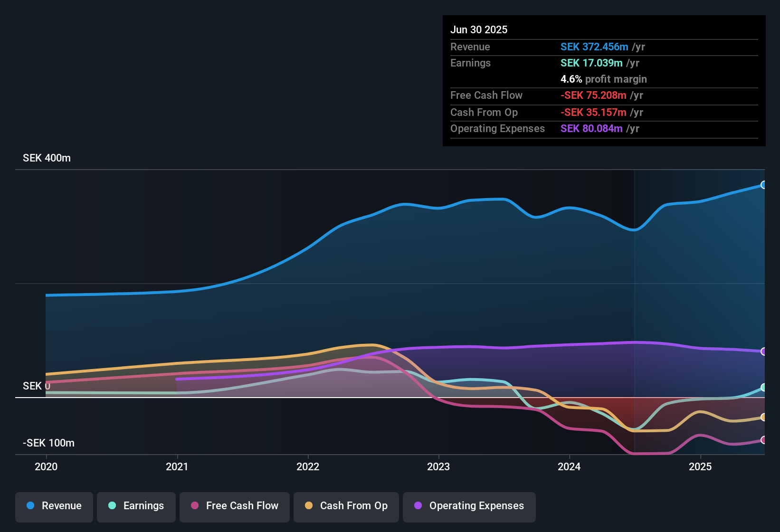Select the Operating Expenses endpoint marker
780x532 pixels.
[763, 351]
